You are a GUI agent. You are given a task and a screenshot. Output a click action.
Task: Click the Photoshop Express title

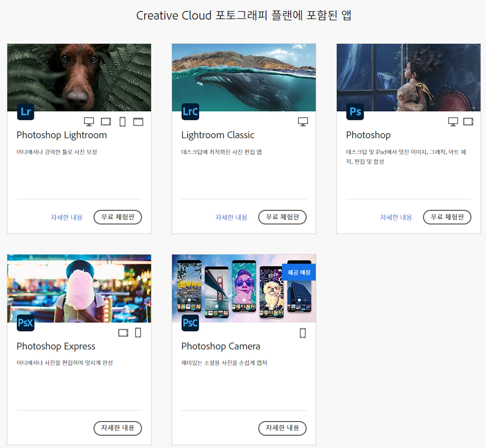56,346
